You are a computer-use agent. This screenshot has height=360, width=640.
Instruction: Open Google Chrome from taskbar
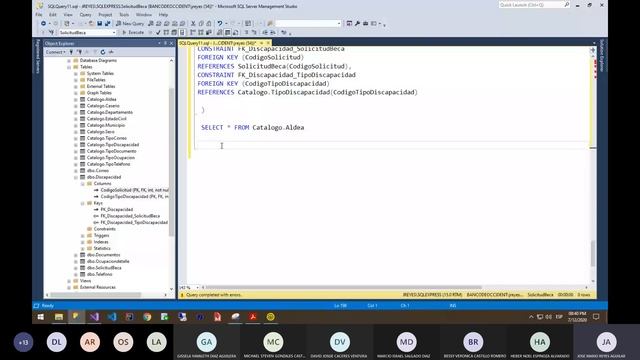(x=147, y=317)
